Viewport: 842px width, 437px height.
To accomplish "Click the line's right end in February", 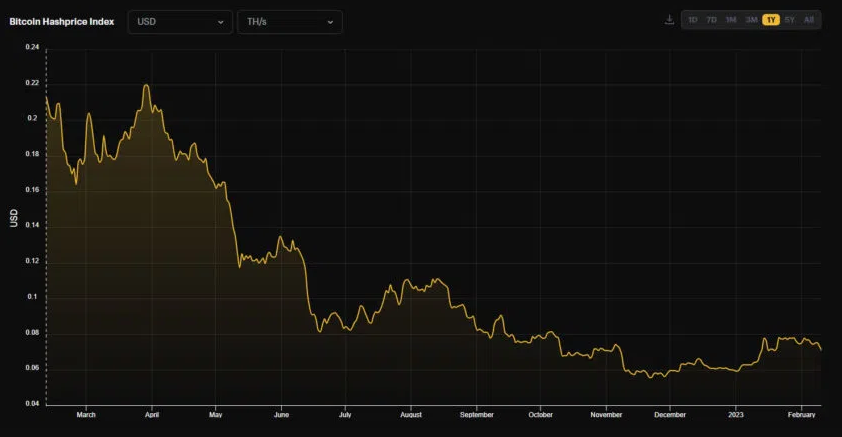I will click(x=820, y=349).
